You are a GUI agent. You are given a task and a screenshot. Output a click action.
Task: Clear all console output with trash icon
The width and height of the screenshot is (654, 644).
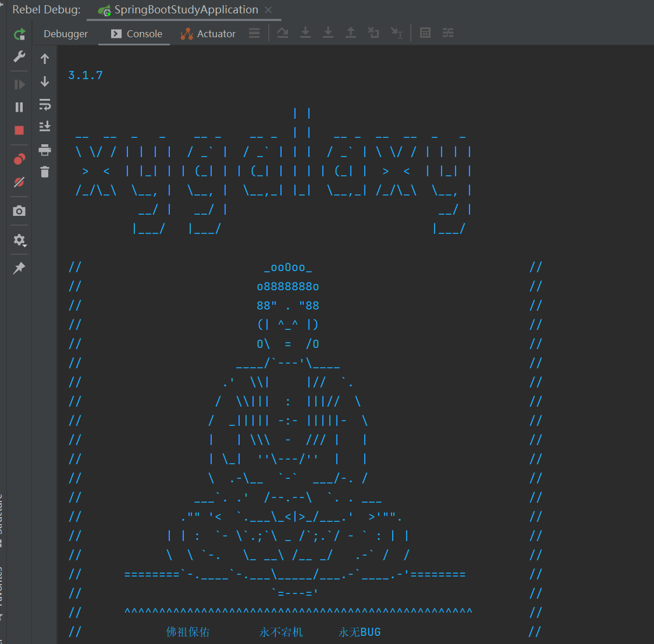click(45, 172)
